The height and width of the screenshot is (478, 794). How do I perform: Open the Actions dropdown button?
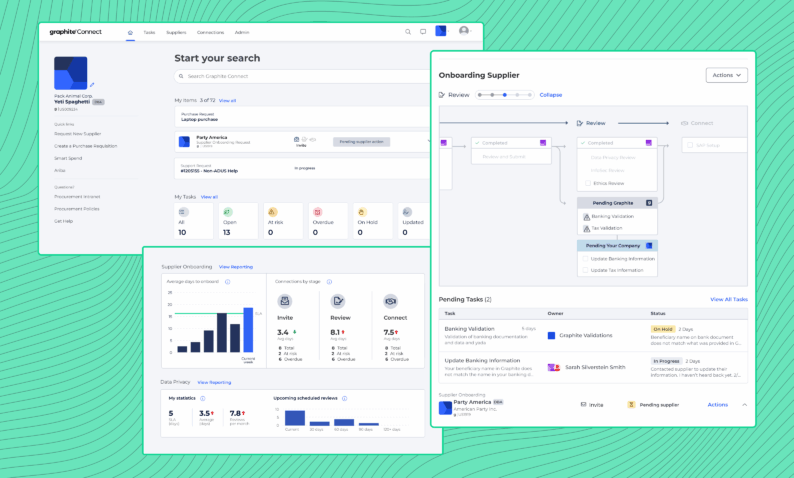tap(726, 75)
